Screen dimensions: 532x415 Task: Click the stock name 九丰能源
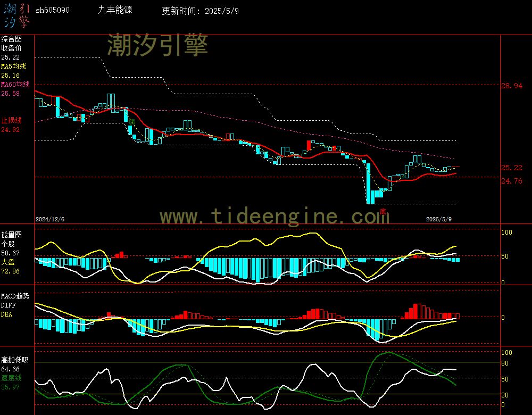tap(115, 10)
